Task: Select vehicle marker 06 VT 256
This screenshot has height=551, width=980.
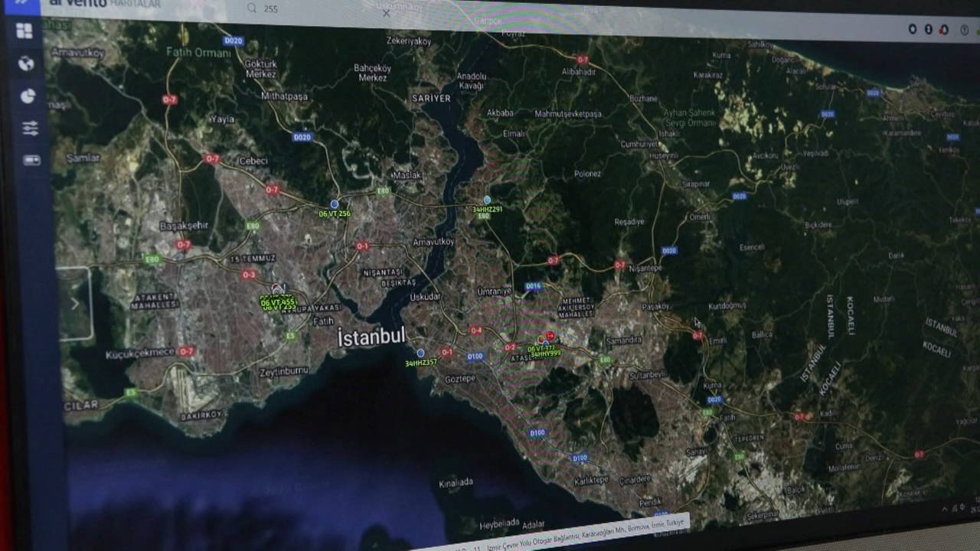Action: 335,204
